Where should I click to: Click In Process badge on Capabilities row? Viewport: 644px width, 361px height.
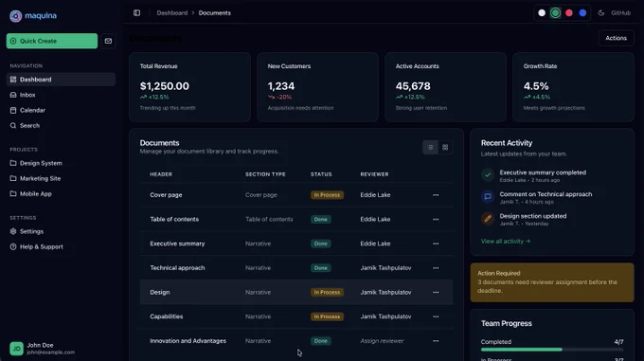327,316
